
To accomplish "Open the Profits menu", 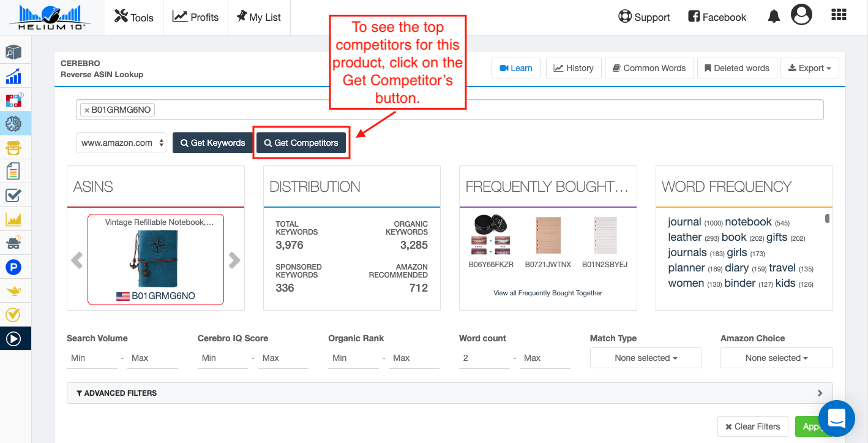I will [x=195, y=17].
